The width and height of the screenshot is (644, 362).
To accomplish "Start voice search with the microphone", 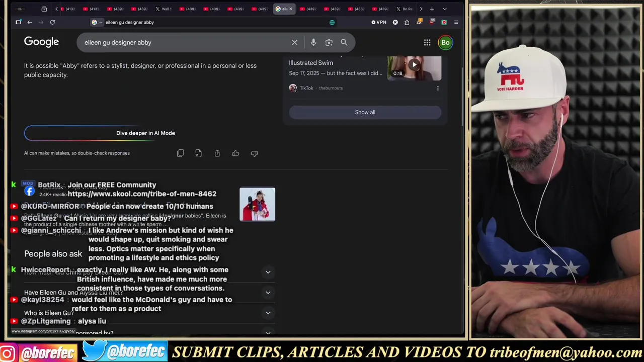I will tap(313, 43).
